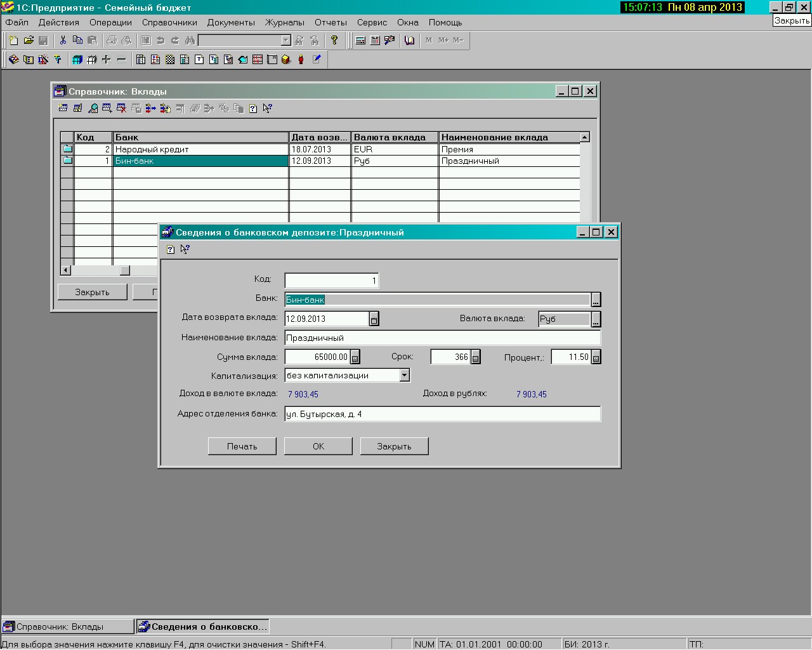The height and width of the screenshot is (650, 812).
Task: Open the Сервис menu
Action: 372,22
